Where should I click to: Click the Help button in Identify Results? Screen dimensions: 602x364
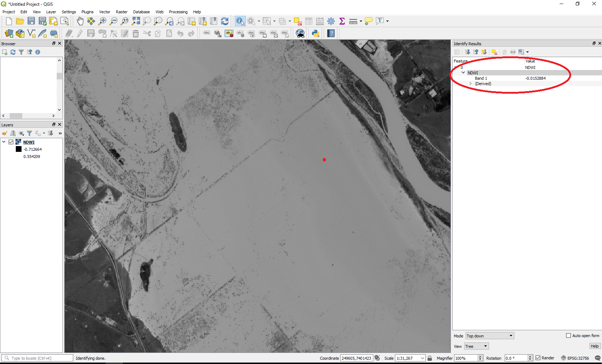click(594, 346)
